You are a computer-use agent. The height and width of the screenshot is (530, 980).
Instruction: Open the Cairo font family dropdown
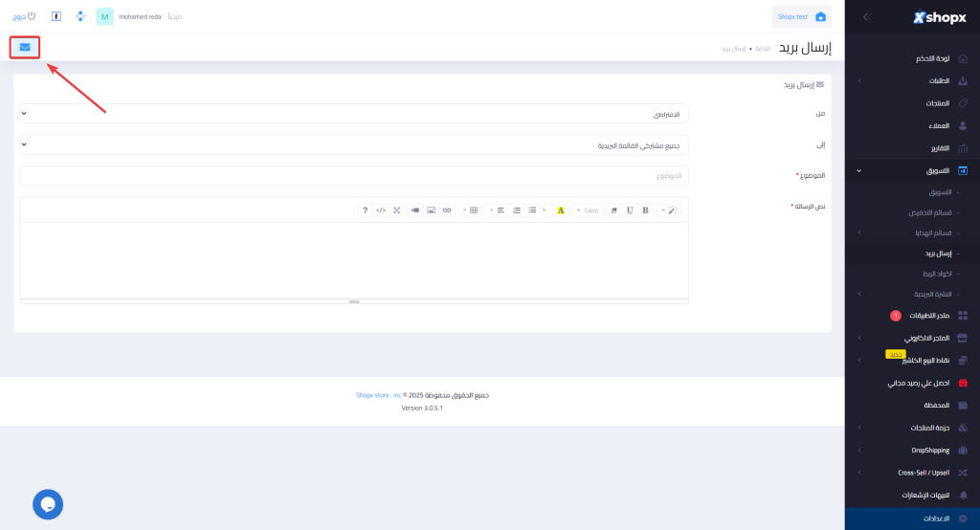coord(588,210)
